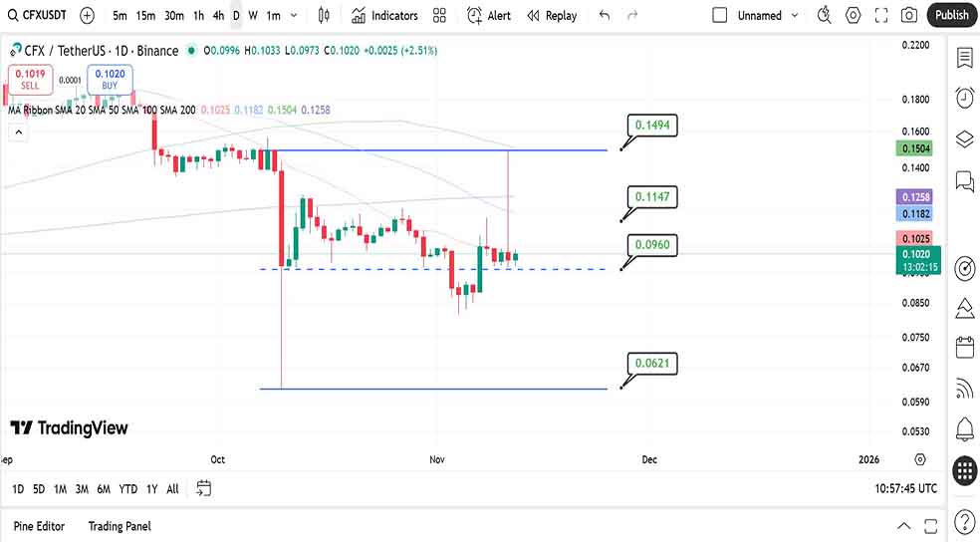Expand the Unnamed layout dropdown arrow
980x542 pixels.
(794, 15)
